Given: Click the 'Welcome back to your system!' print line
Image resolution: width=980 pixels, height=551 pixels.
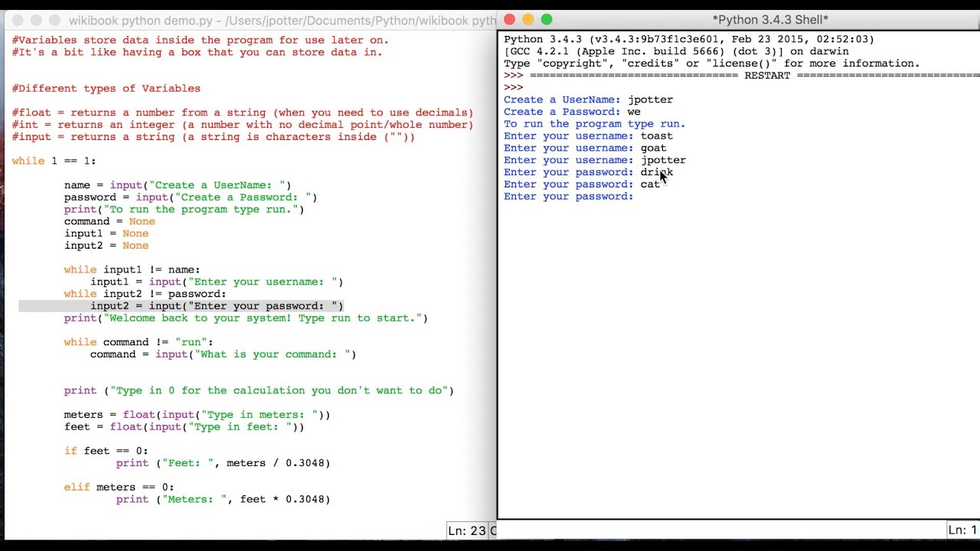Looking at the screenshot, I should (246, 318).
